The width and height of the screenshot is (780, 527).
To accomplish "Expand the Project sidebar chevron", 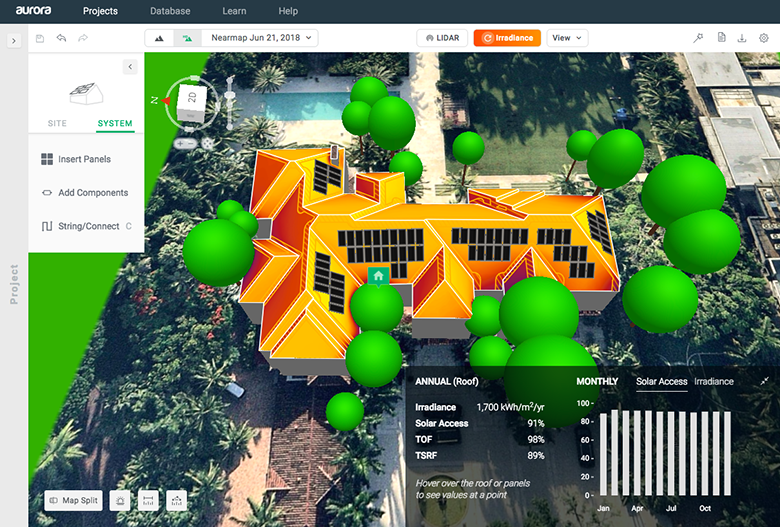I will (x=14, y=41).
